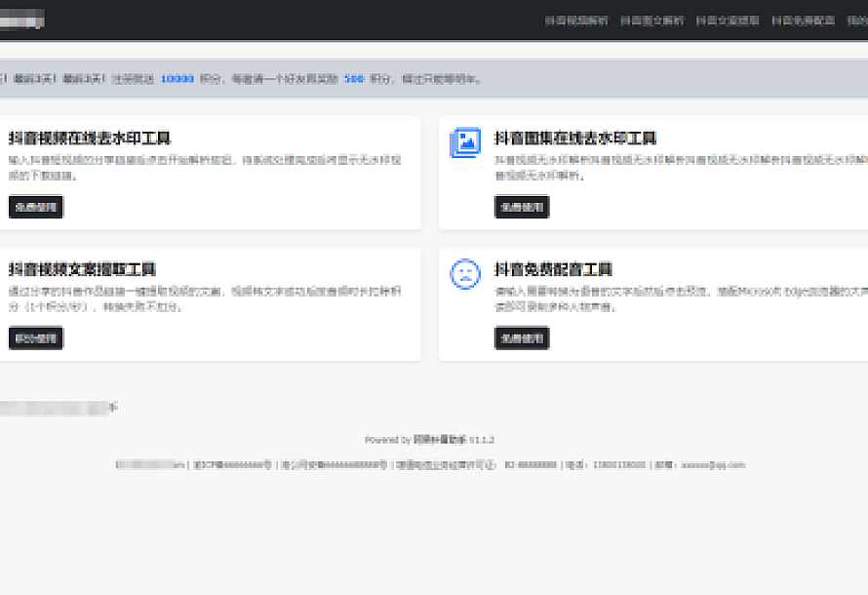Image resolution: width=868 pixels, height=595 pixels.
Task: Click the rightmost partially visible 我的 nav item
Action: (x=857, y=20)
